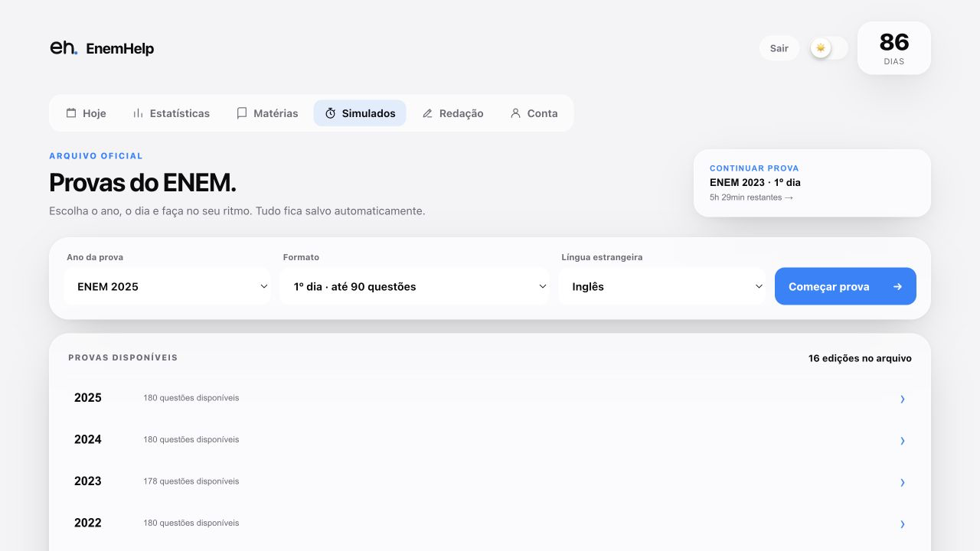Open the Redação tab
The width and height of the screenshot is (980, 551).
pos(453,113)
